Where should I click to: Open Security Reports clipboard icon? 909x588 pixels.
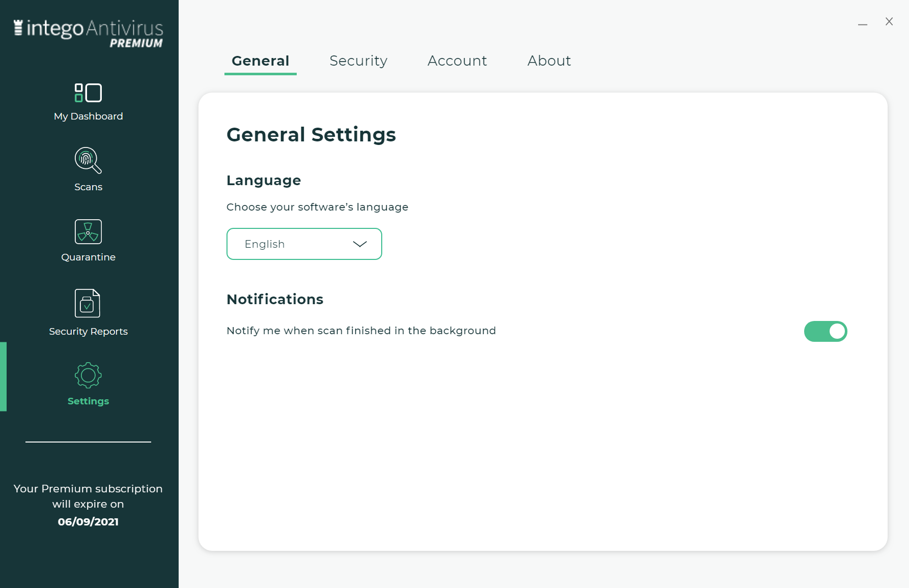(x=88, y=303)
